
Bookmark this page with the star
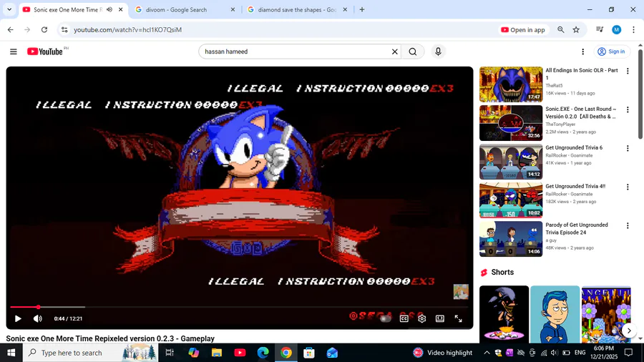pos(576,29)
